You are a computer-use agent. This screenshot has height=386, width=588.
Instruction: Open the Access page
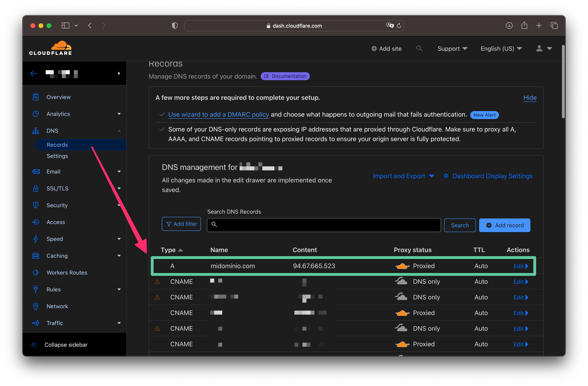(x=56, y=222)
